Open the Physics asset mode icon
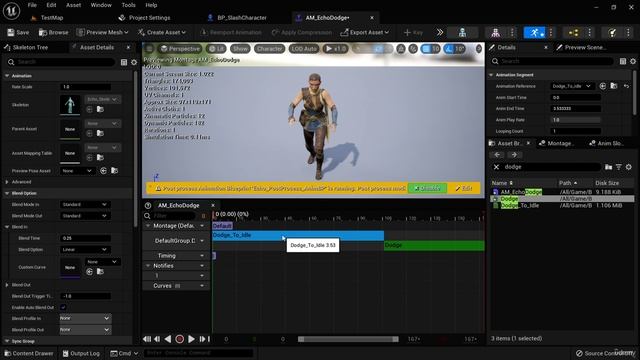640x360 pixels. click(x=612, y=33)
